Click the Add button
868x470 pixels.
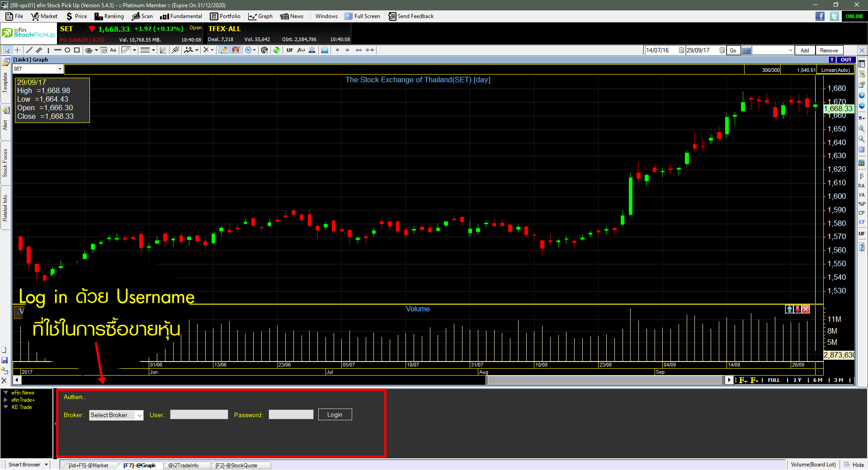pyautogui.click(x=805, y=50)
